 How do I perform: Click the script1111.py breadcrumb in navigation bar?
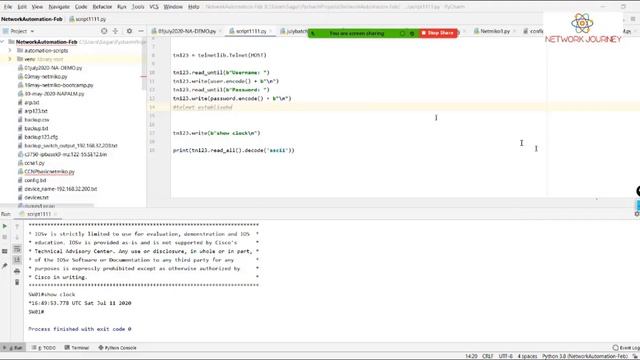87,19
